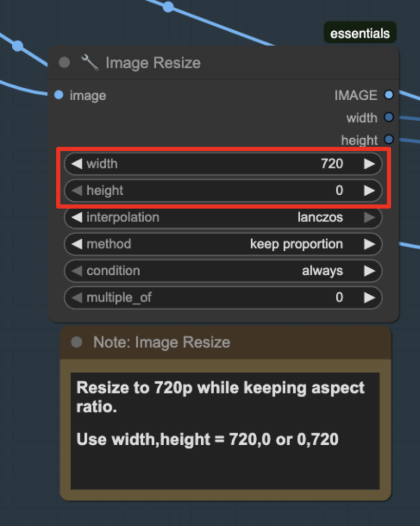
Task: Click the link reroute dot at top
Action: 168,6
